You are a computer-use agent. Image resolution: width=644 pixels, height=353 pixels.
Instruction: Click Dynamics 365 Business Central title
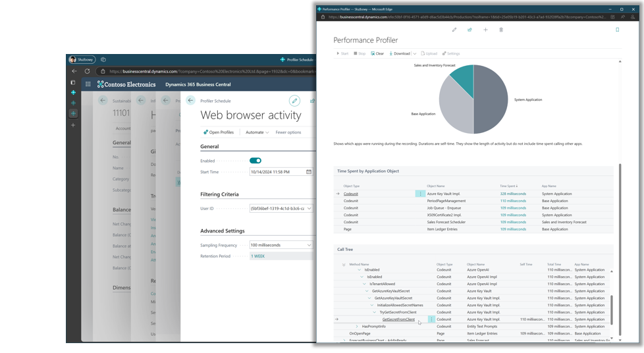pyautogui.click(x=198, y=84)
